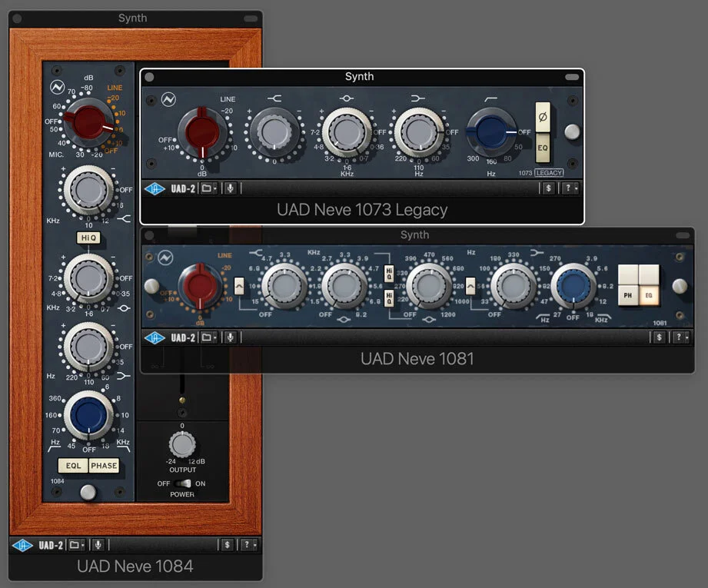
Task: Click the Neve logo on the 1081 plugin
Action: (x=165, y=257)
